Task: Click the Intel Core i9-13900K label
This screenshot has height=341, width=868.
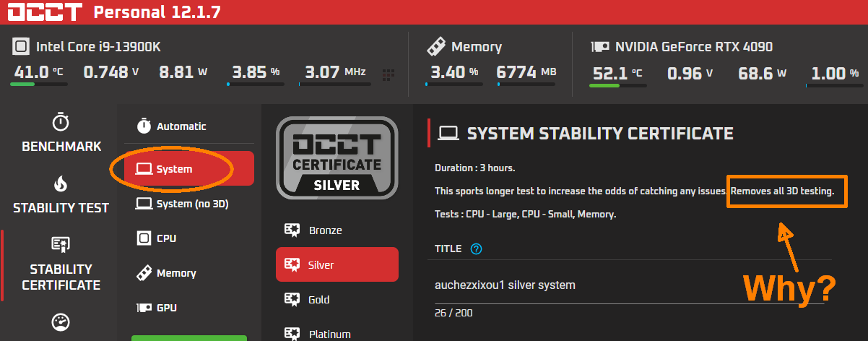Action: point(98,47)
